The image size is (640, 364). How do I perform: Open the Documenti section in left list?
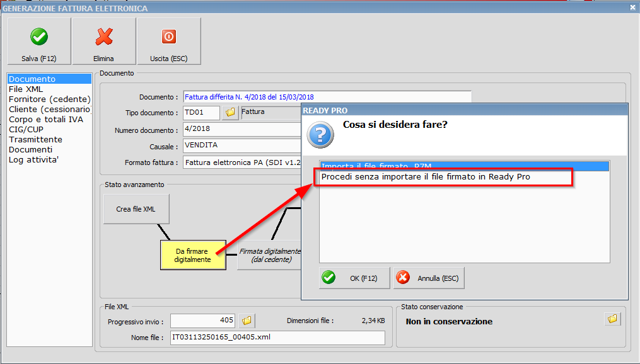pos(49,150)
